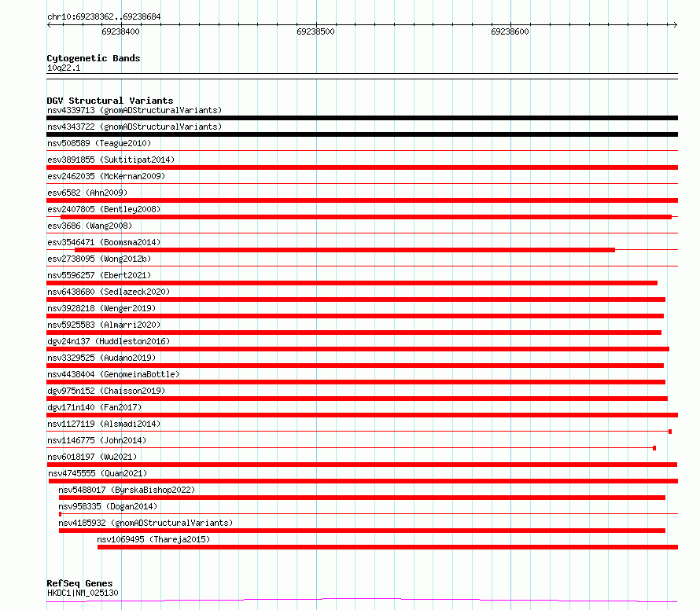Open variant nsv1127119 (Alsmadi2014)
Image resolution: width=700 pixels, height=610 pixels.
[104, 424]
